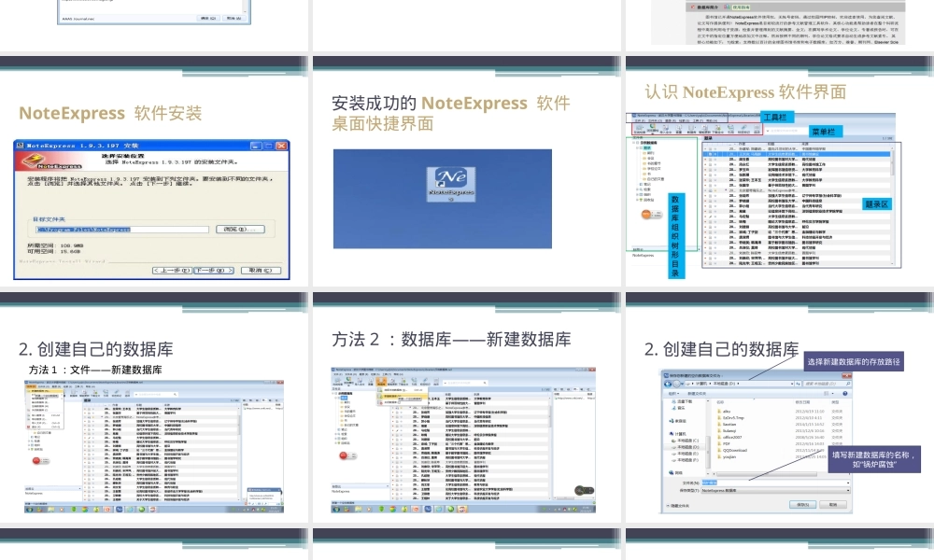The height and width of the screenshot is (560, 934).
Task: Click the 数据库组织树形目录 vertical label
Action: coord(675,235)
